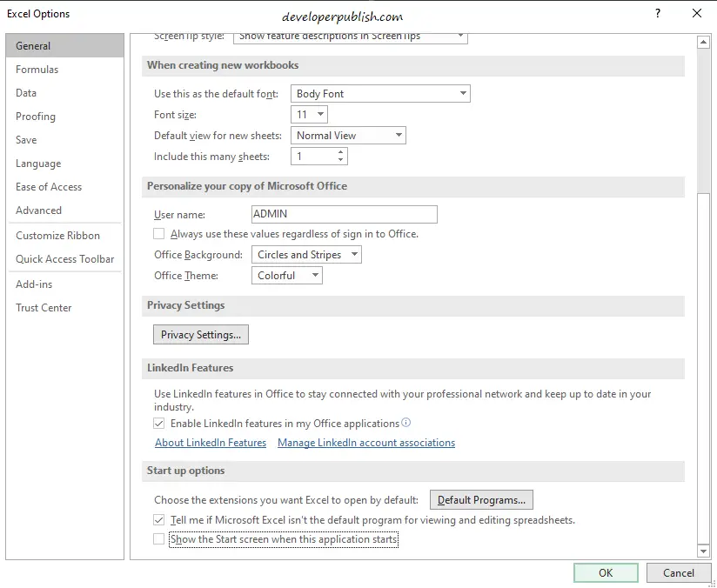Go to the Save options category
This screenshot has width=717, height=588.
(x=64, y=140)
